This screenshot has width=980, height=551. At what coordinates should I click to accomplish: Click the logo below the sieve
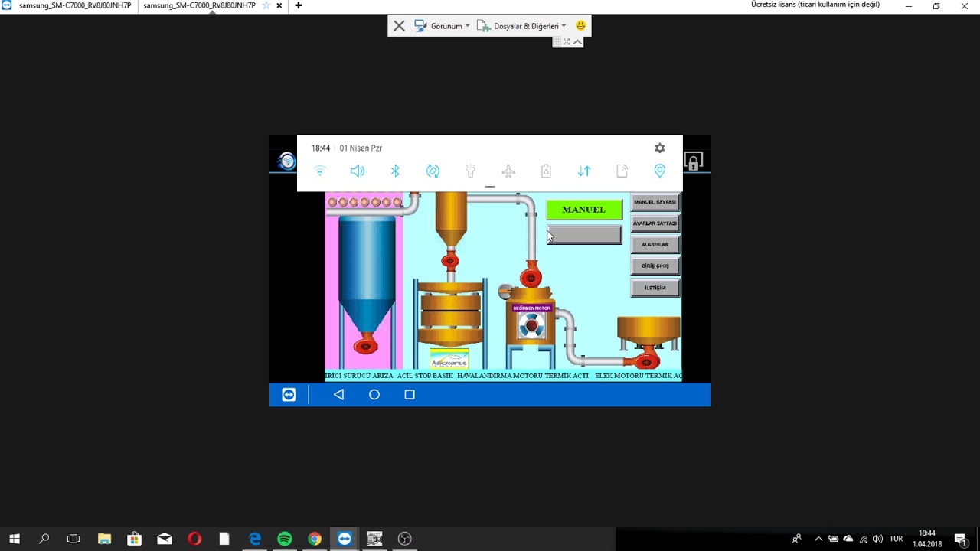[x=449, y=360]
